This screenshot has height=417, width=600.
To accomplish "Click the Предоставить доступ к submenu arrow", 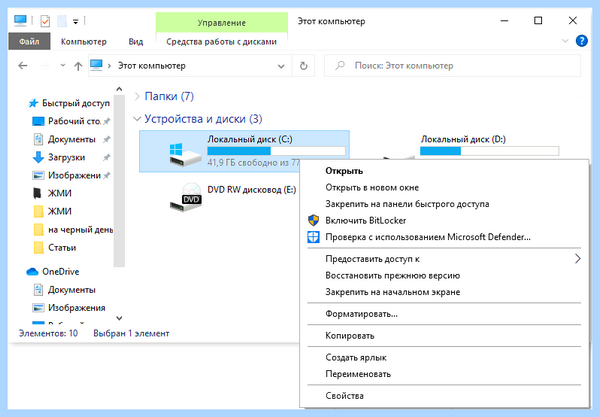I will point(577,259).
